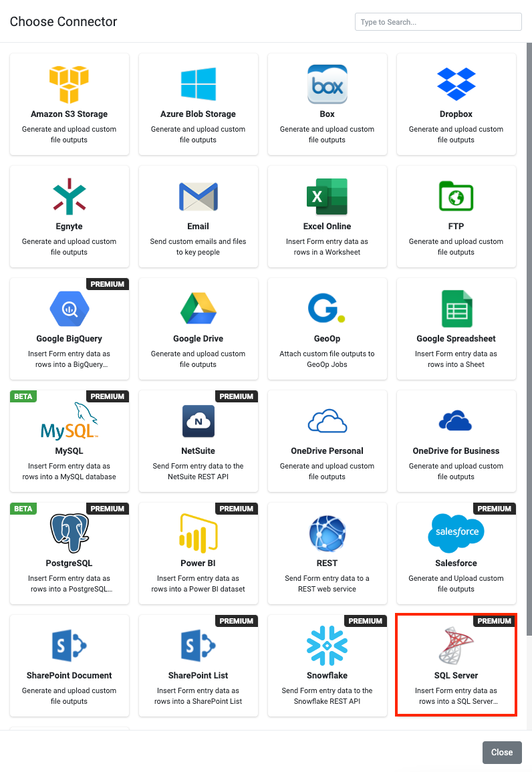Select the Email envelope icon

tap(198, 197)
